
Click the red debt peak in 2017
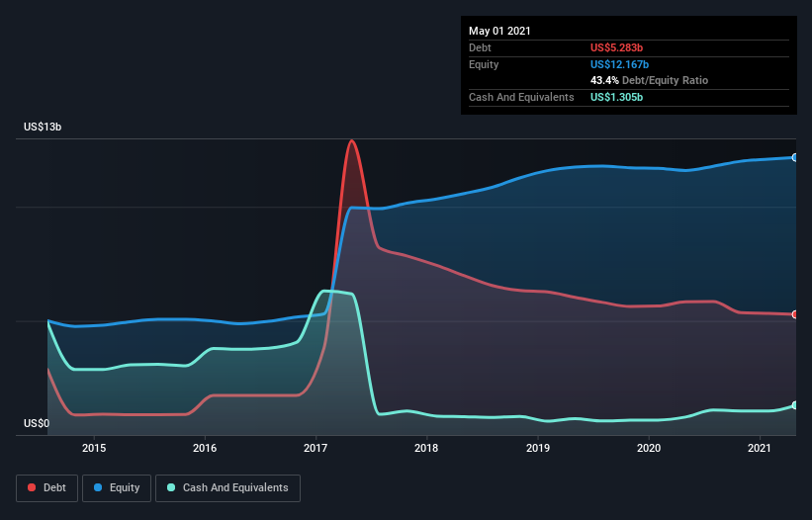352,141
